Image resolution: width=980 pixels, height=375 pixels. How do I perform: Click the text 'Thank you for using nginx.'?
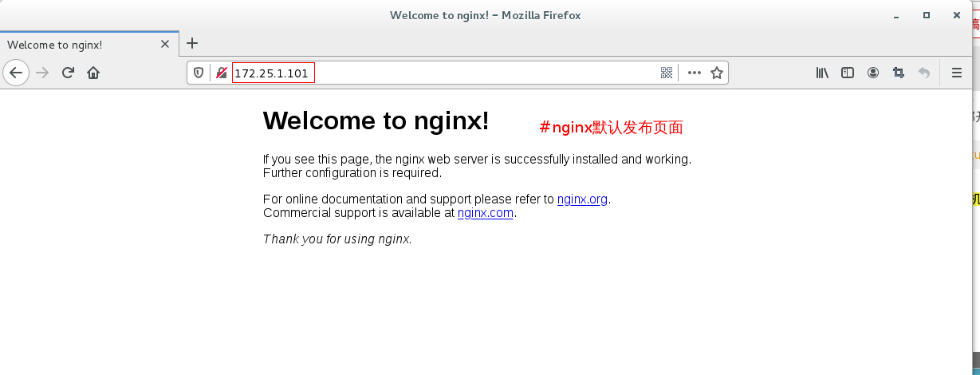[337, 239]
